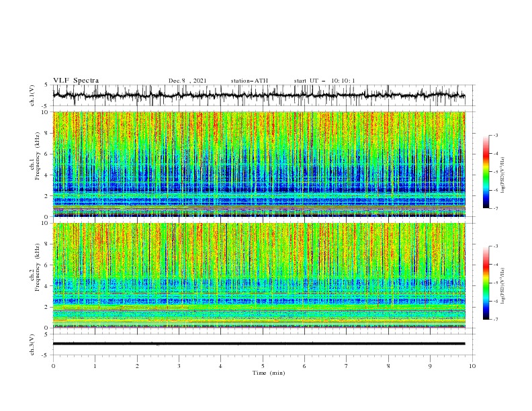Click the ch.1 voltage waveform trace
This screenshot has width=532, height=411.
point(259,95)
